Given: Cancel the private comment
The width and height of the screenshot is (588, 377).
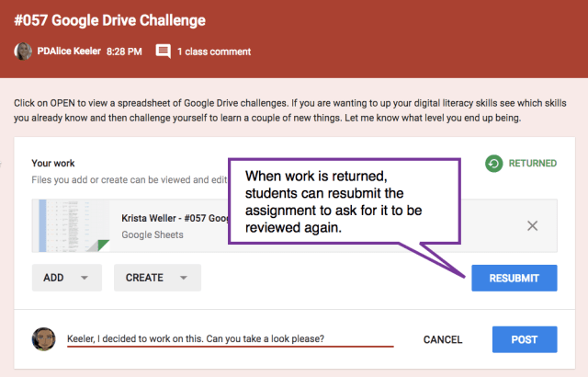Looking at the screenshot, I should [443, 339].
